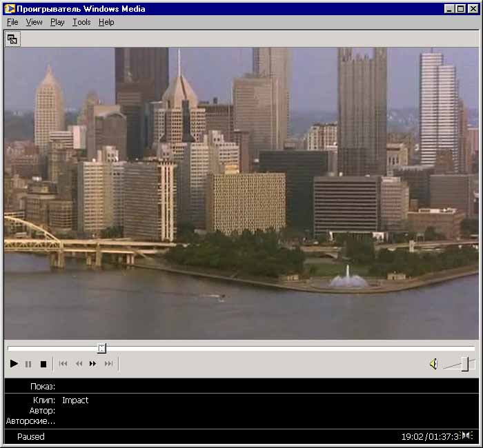The image size is (483, 448).
Task: Open the Tools menu
Action: pos(81,22)
